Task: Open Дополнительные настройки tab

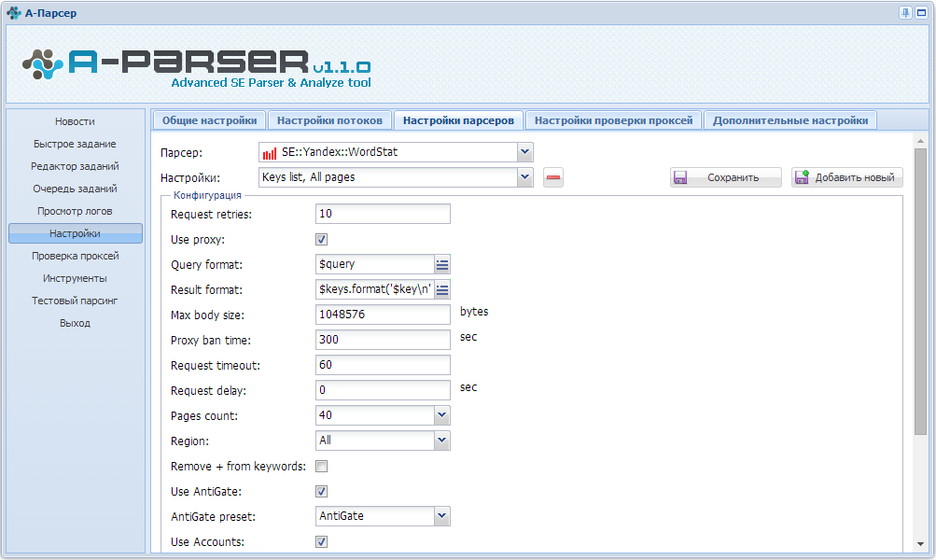Action: [x=790, y=120]
